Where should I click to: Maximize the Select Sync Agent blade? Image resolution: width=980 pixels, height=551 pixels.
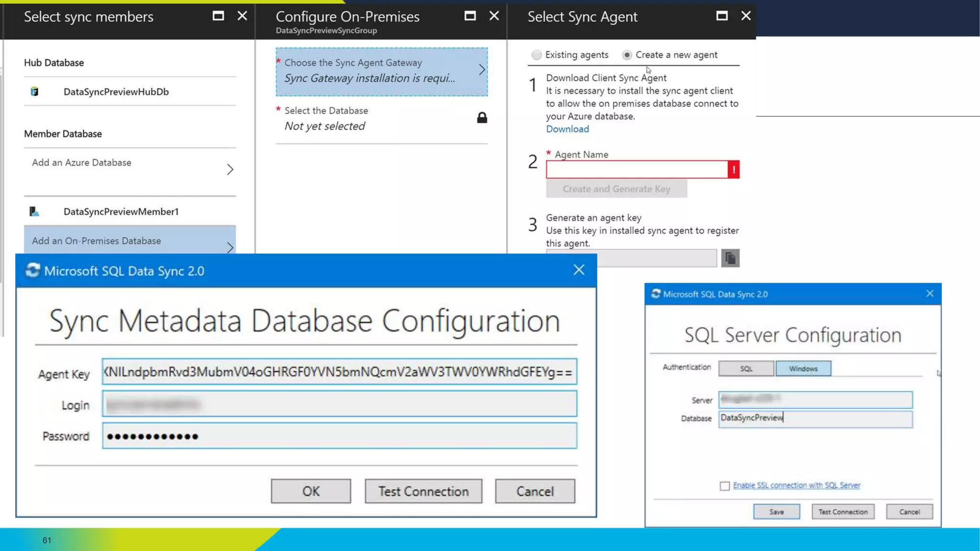tap(722, 16)
